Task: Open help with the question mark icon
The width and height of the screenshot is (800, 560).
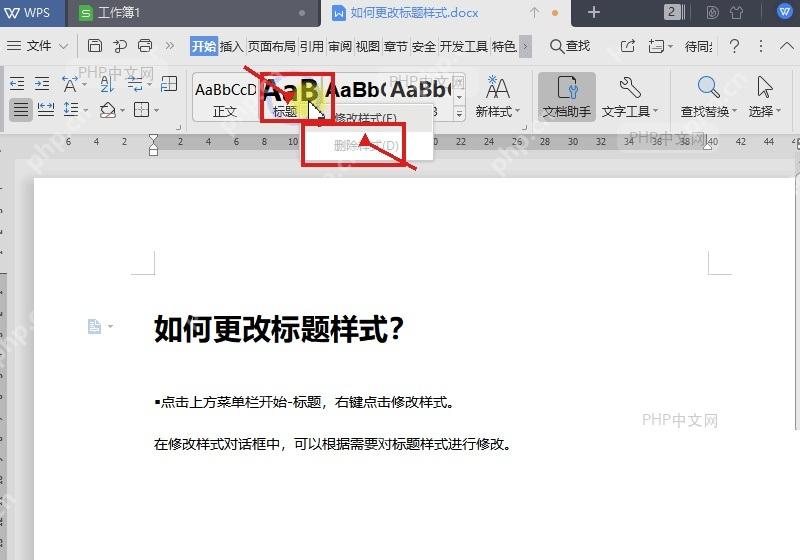Action: 734,46
